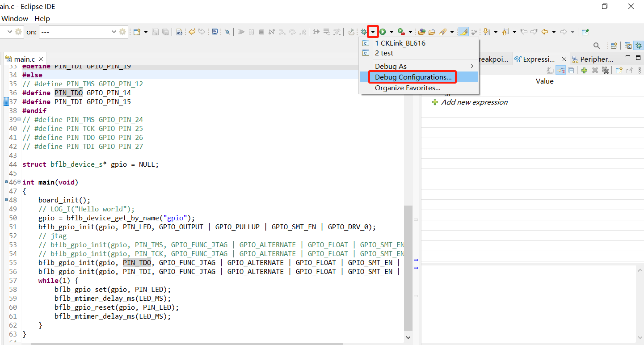Select 2 test launch entry
The width and height of the screenshot is (644, 345).
pyautogui.click(x=419, y=53)
